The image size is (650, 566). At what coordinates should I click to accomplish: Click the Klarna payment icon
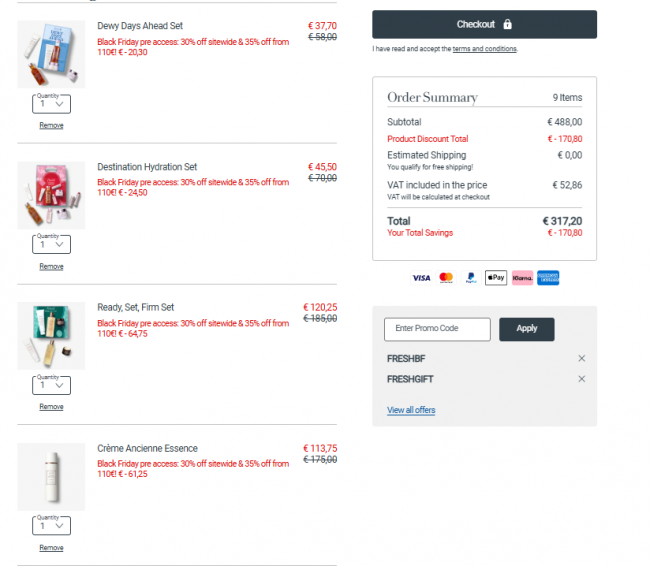(x=522, y=277)
